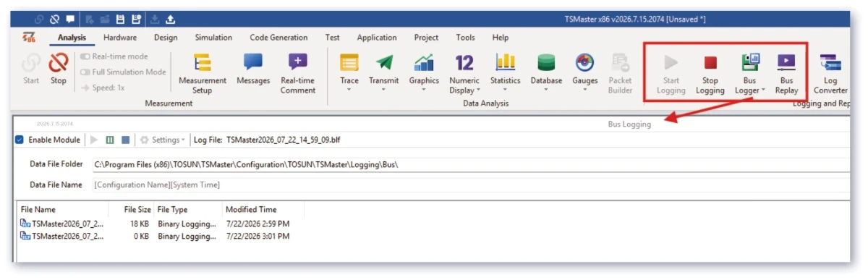Click the speech bubble icon in title bar

[70, 20]
